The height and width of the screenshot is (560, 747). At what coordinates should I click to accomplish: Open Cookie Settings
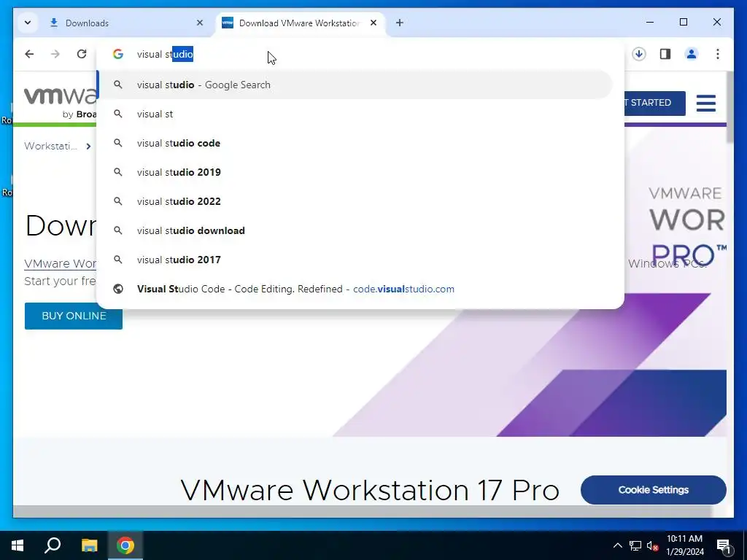pos(653,490)
